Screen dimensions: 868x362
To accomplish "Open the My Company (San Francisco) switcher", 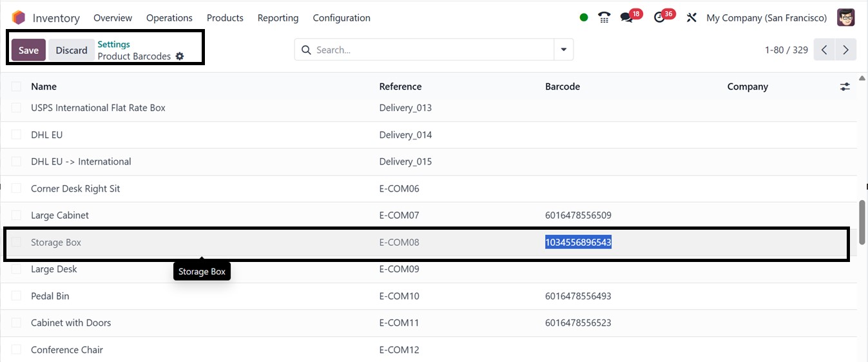I will click(766, 17).
